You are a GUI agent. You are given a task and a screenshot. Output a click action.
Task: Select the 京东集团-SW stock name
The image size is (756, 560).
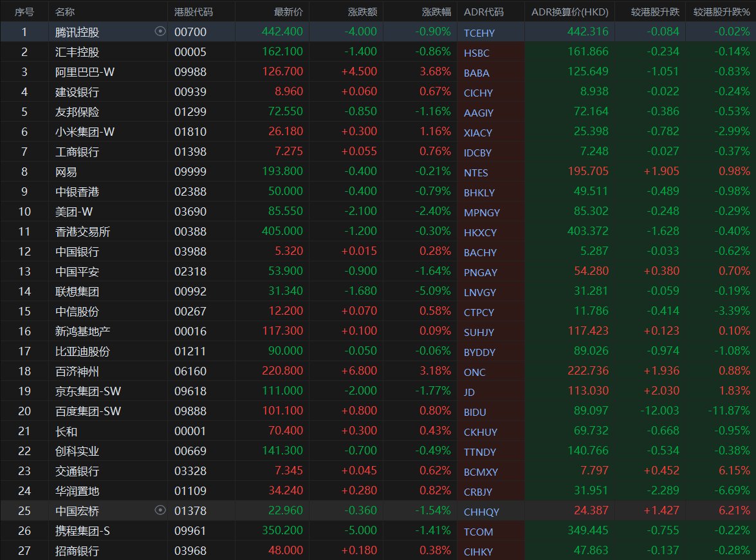pos(88,391)
